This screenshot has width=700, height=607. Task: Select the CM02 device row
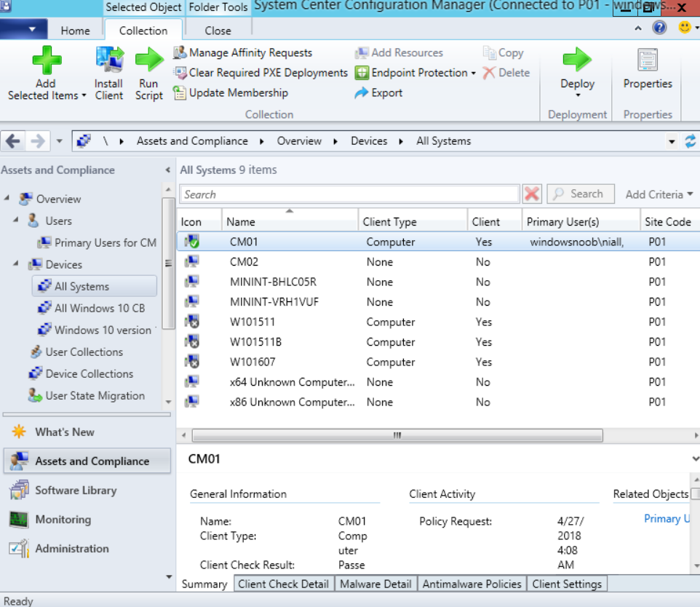[438, 262]
